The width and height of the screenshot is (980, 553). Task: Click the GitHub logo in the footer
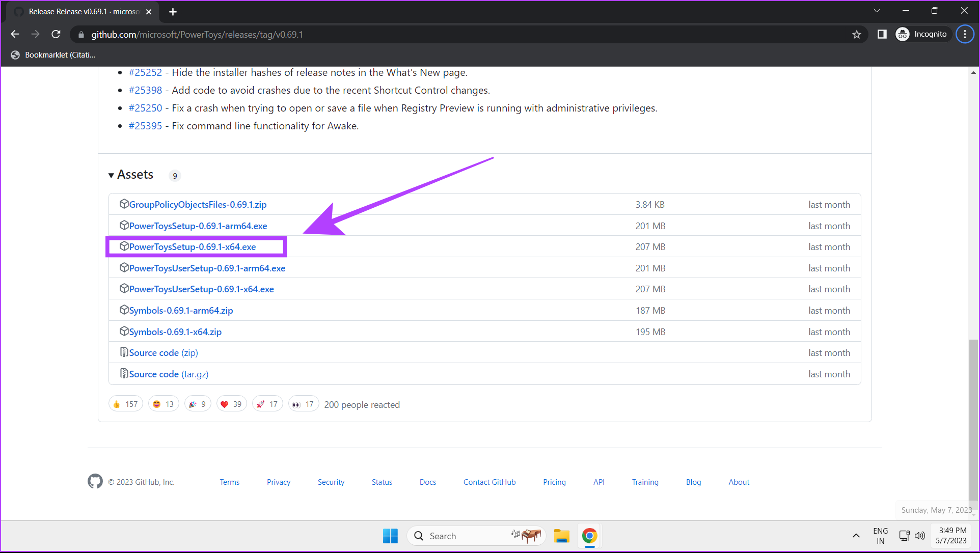(95, 481)
